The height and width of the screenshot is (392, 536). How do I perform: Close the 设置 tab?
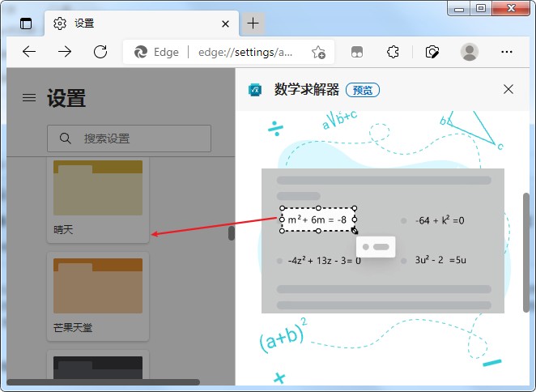225,24
